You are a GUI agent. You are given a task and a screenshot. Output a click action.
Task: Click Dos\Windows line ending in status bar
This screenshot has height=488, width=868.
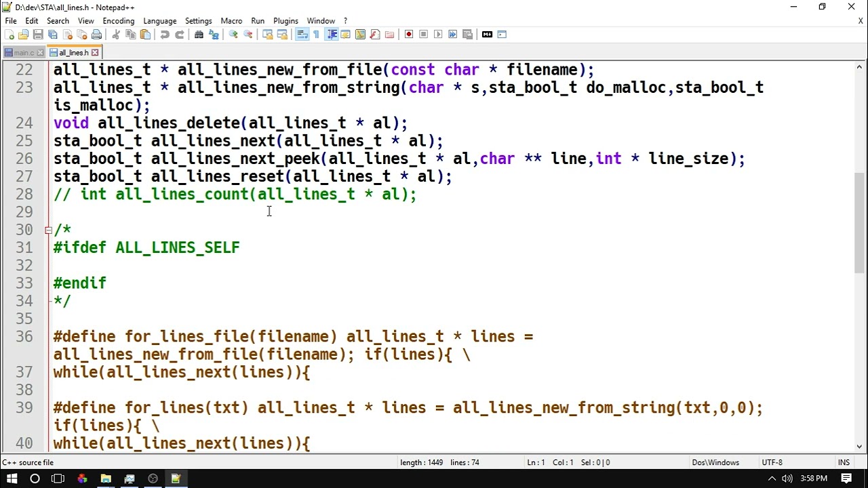715,462
